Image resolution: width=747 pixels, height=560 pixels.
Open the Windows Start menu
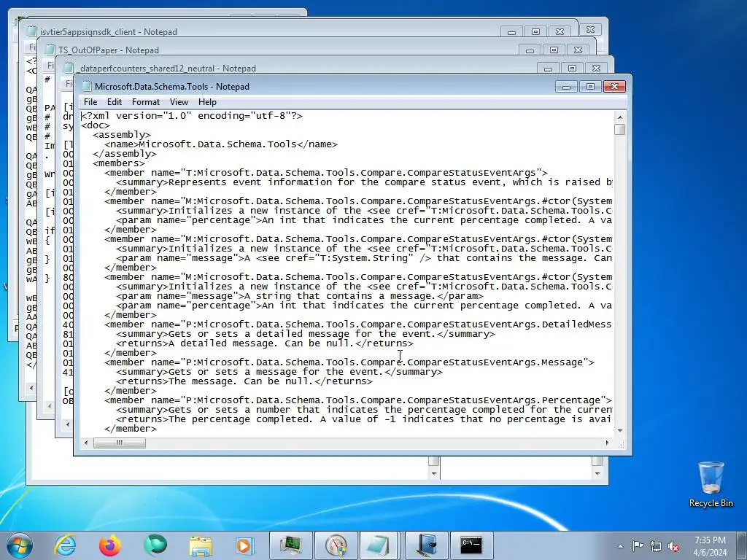pyautogui.click(x=19, y=545)
